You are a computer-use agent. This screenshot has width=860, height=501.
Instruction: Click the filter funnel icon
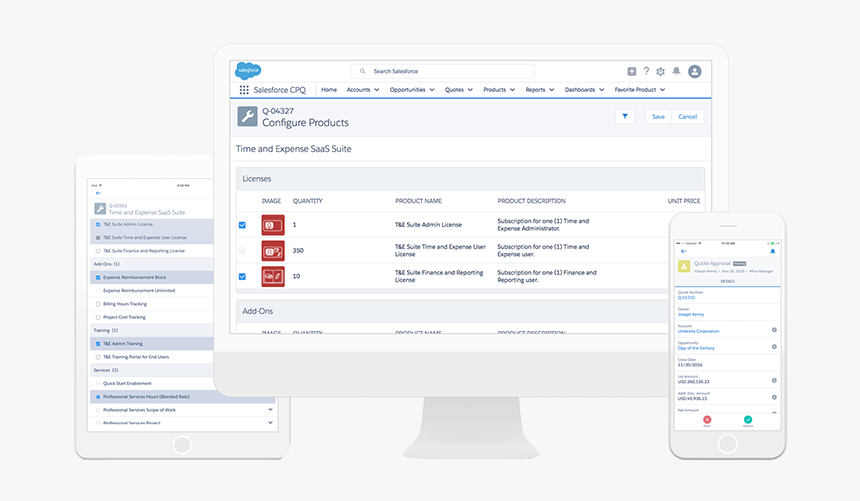[624, 116]
